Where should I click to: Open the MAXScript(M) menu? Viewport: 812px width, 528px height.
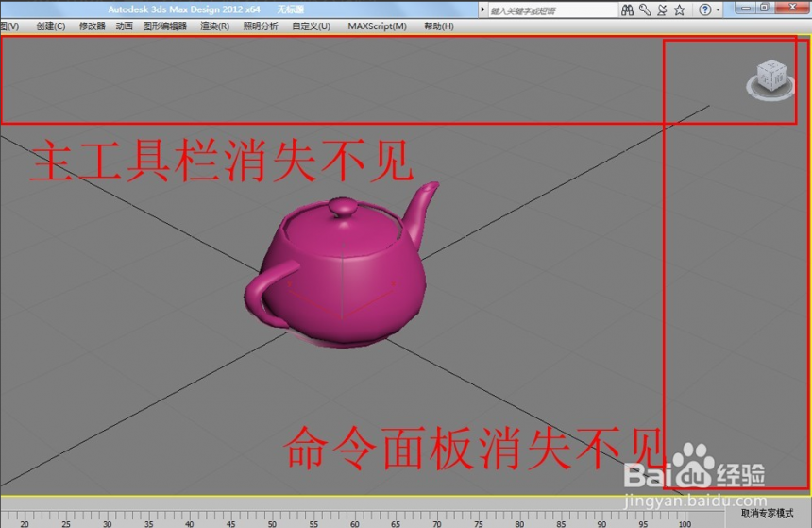click(x=377, y=26)
